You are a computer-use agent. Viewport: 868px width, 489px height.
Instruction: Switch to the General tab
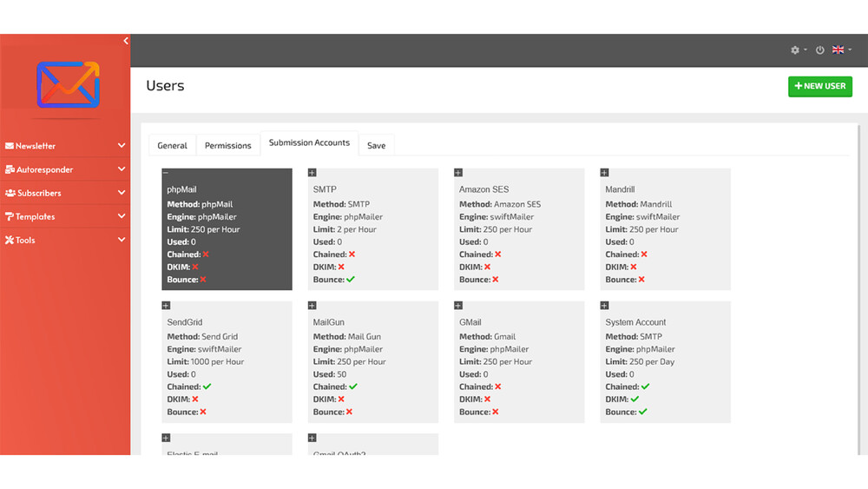[x=172, y=146]
